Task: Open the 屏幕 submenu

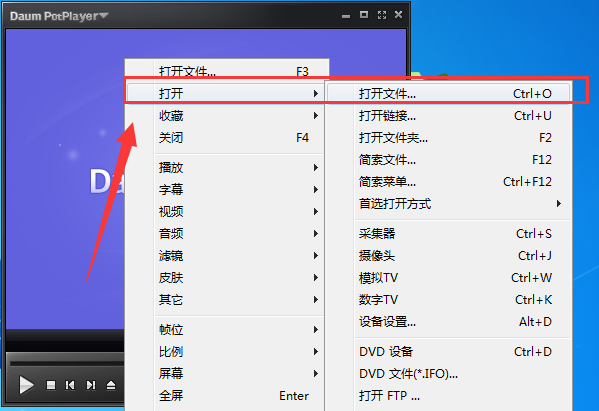Action: click(226, 373)
